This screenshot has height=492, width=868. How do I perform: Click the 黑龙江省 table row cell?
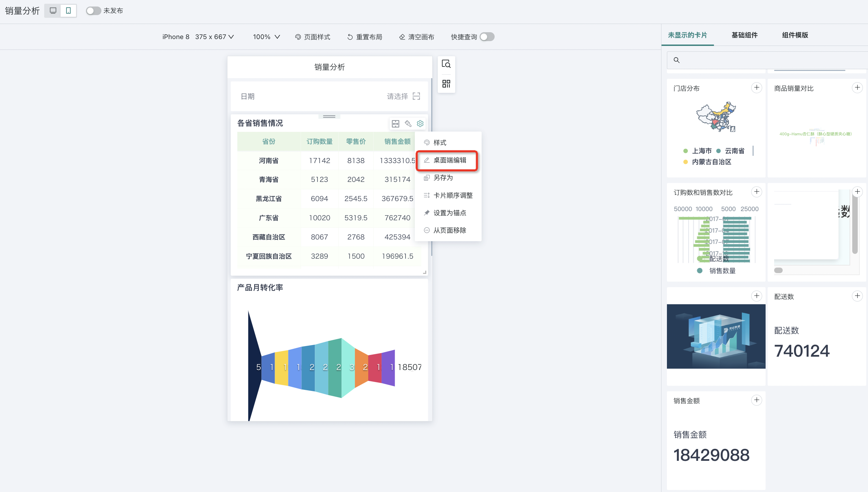tap(269, 199)
